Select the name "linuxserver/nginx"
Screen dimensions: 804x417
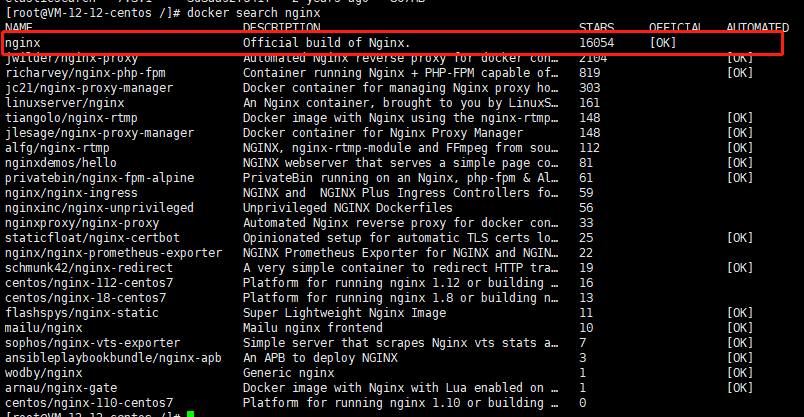click(65, 103)
